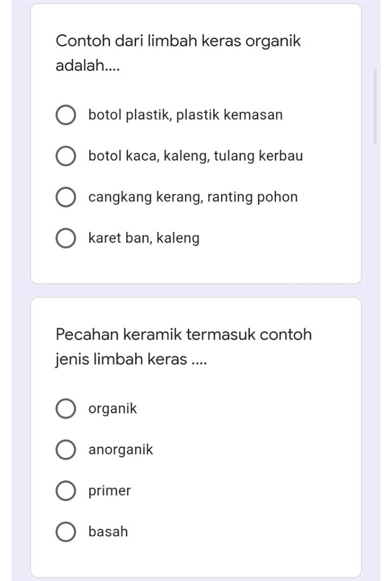This screenshot has height=581, width=392.
Task: Click the 'basah' answer label text
Action: coord(108,532)
